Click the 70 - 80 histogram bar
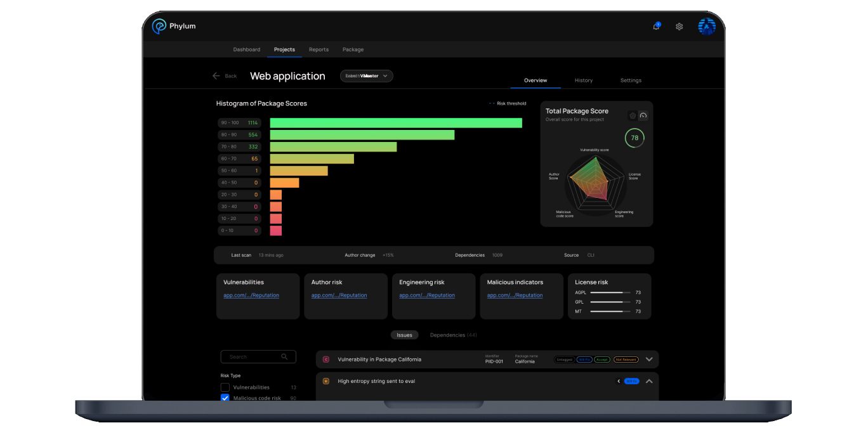Viewport: 868px width, 440px height. (333, 147)
